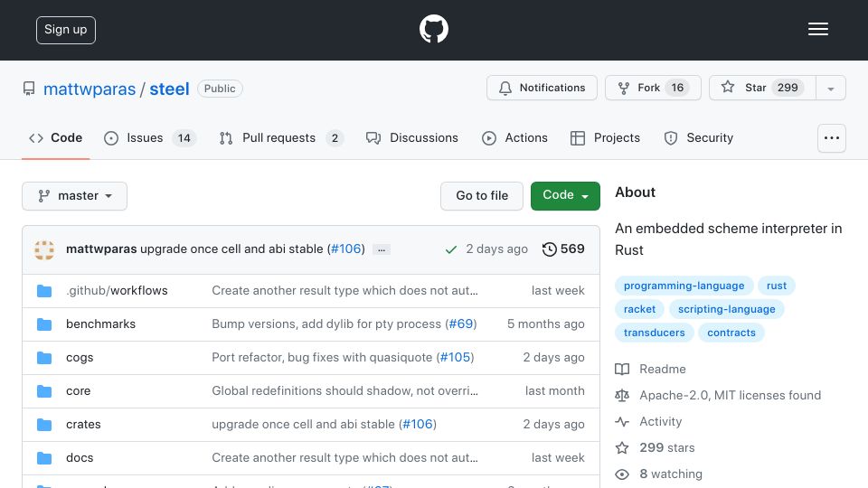Click the docs folder icon
This screenshot has width=868, height=488.
44,458
